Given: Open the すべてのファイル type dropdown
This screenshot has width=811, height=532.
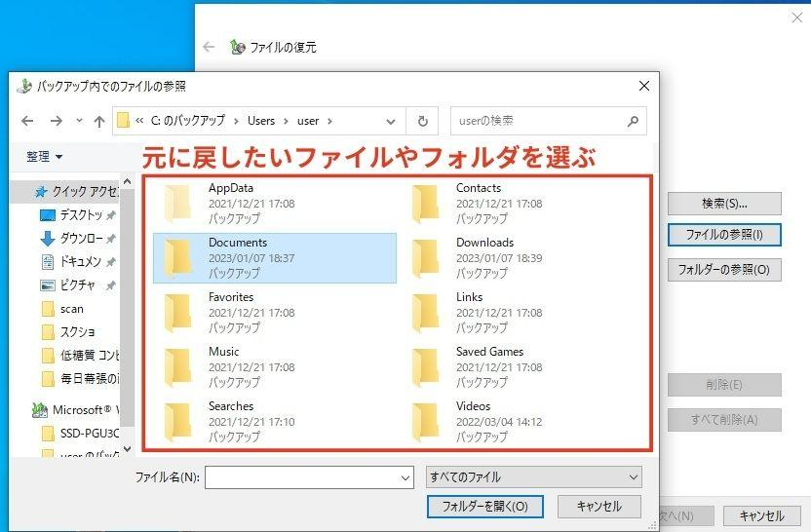Looking at the screenshot, I should click(x=534, y=476).
